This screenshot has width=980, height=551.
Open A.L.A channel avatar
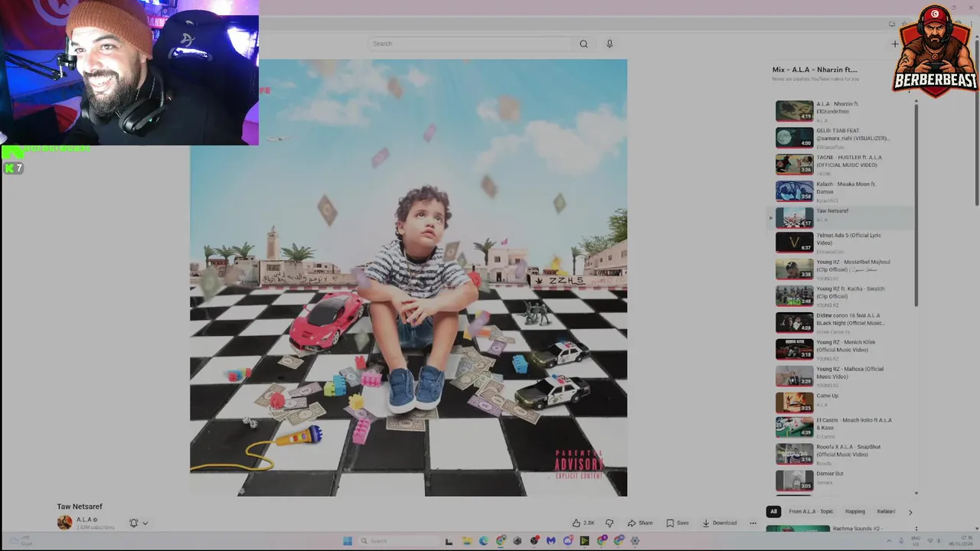tap(64, 522)
